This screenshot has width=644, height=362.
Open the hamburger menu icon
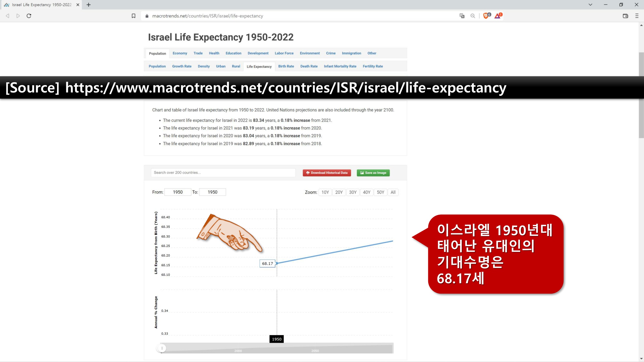[x=637, y=16]
